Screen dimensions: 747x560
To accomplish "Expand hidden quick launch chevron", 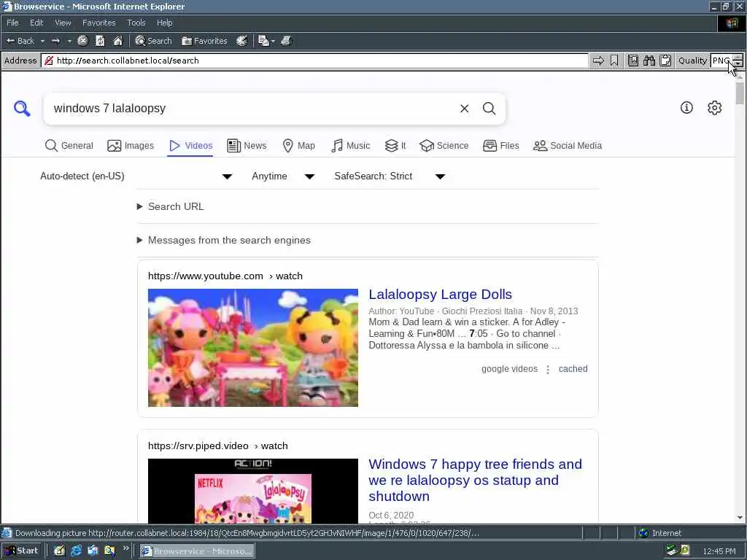I will tap(125, 548).
